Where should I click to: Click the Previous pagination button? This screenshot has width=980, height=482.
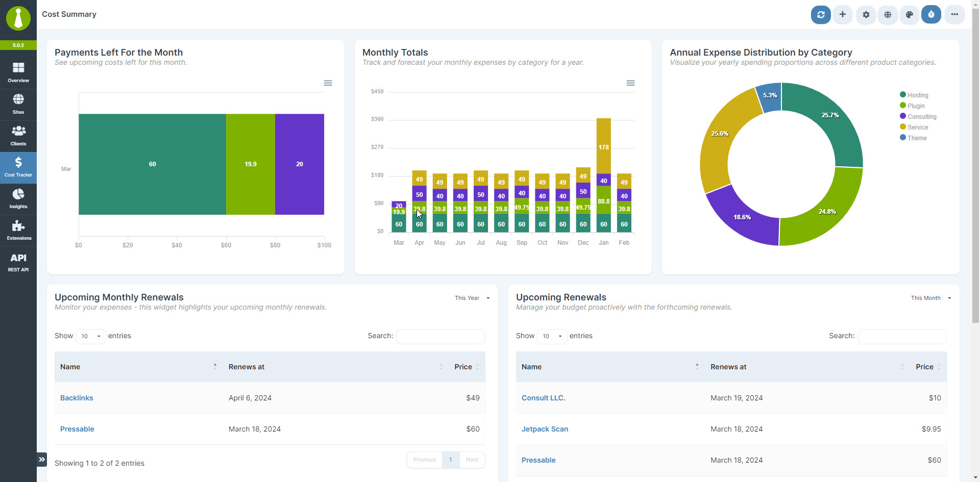[x=425, y=460]
